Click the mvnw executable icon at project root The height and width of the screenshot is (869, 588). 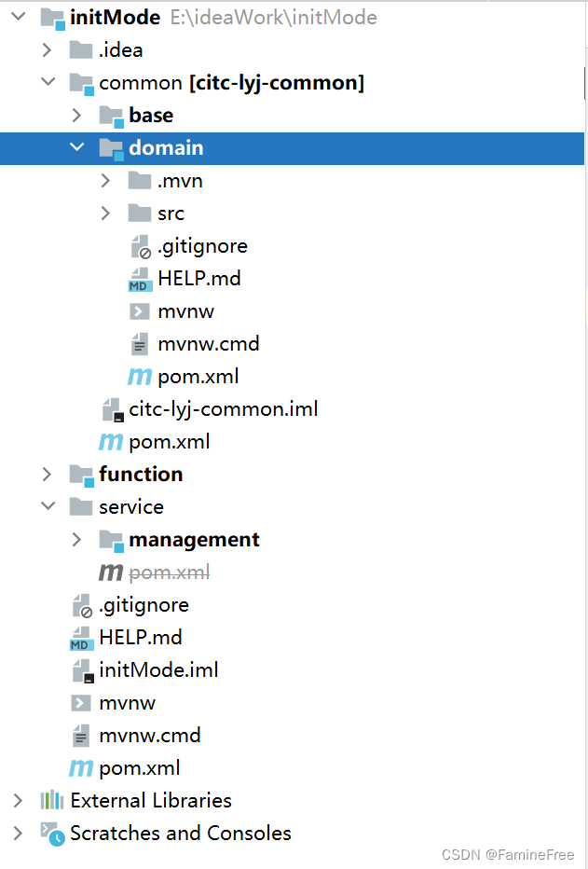point(79,702)
